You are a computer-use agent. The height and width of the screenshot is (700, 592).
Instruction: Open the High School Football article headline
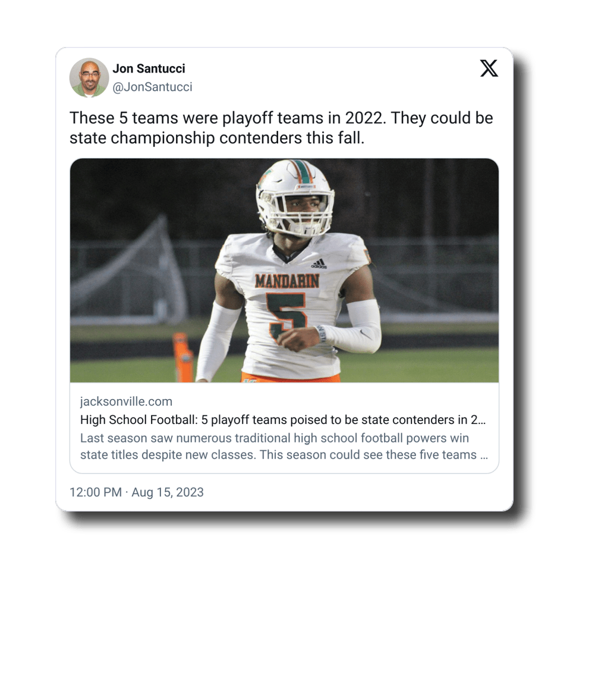(283, 420)
